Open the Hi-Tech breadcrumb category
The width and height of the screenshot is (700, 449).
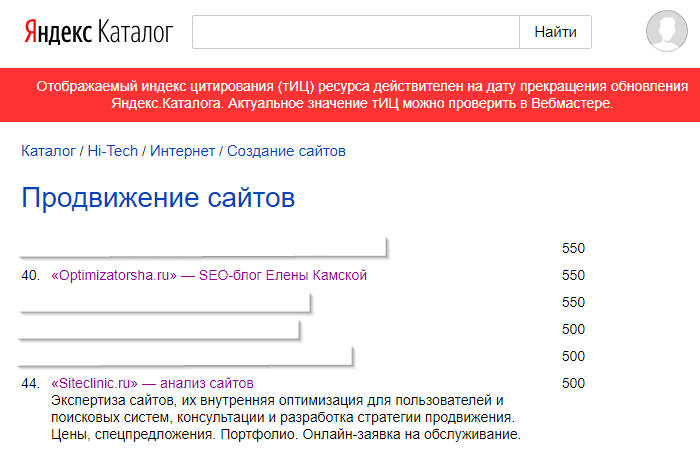pyautogui.click(x=112, y=151)
